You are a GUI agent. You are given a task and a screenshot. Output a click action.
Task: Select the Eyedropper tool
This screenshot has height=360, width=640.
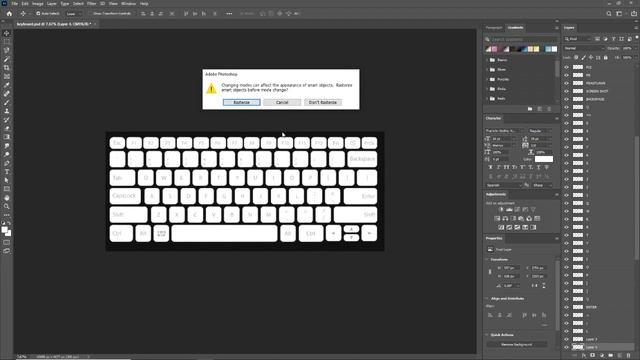pos(7,85)
